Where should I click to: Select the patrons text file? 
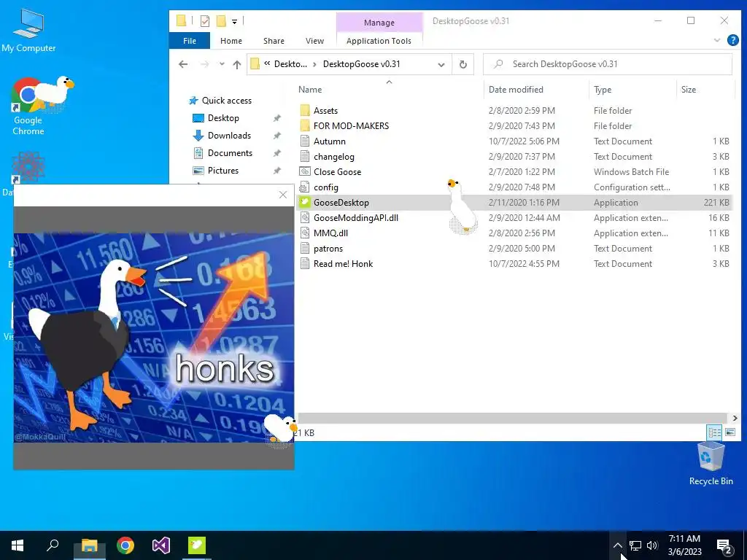tap(328, 249)
